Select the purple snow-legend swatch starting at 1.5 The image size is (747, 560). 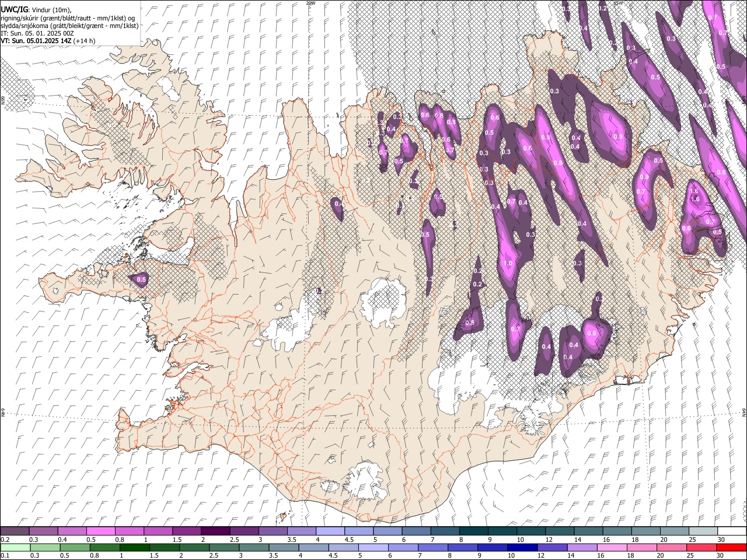point(186,531)
